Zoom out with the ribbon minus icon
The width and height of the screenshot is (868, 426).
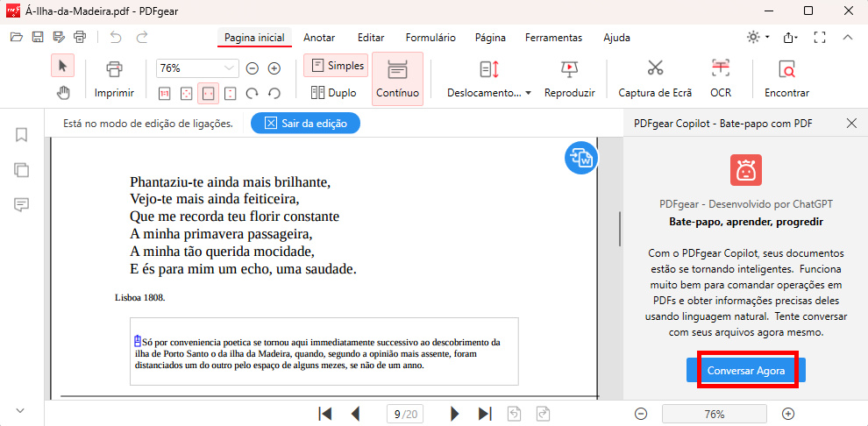tap(253, 68)
